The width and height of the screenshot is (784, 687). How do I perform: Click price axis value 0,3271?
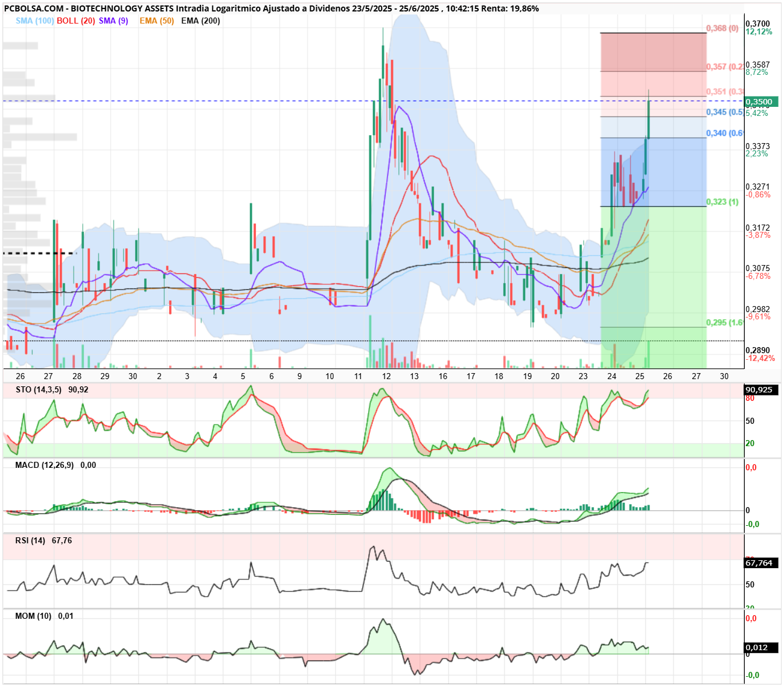click(758, 187)
